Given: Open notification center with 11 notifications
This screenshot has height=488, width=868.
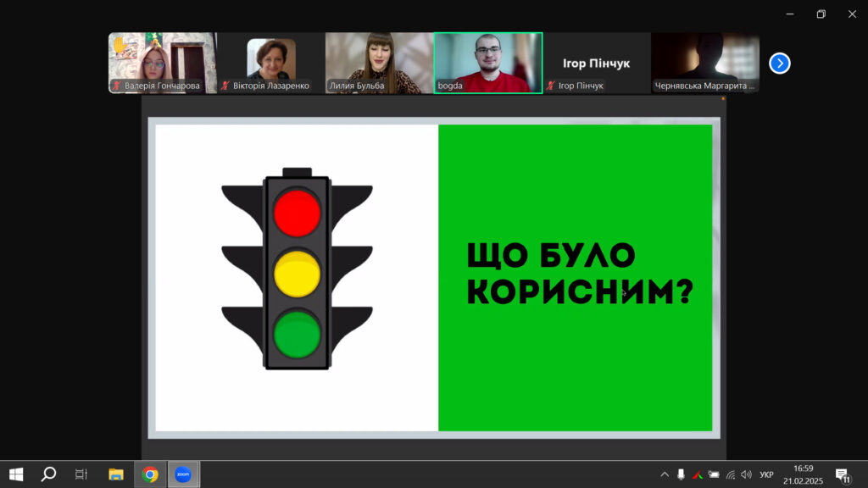Looking at the screenshot, I should [843, 475].
